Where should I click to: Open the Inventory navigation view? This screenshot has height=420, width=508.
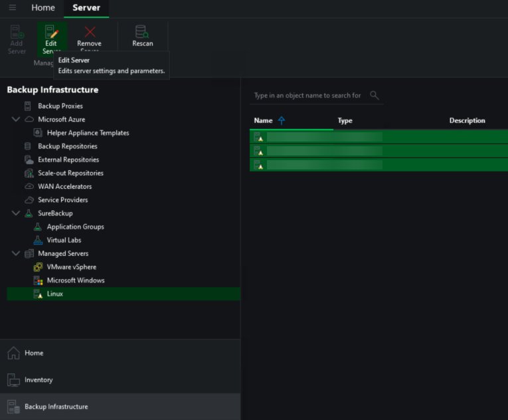[x=39, y=380]
